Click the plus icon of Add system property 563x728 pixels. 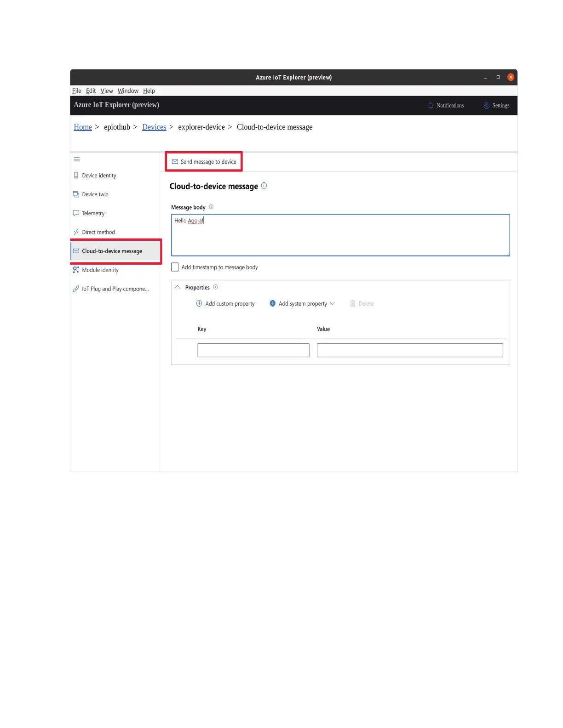pyautogui.click(x=272, y=303)
